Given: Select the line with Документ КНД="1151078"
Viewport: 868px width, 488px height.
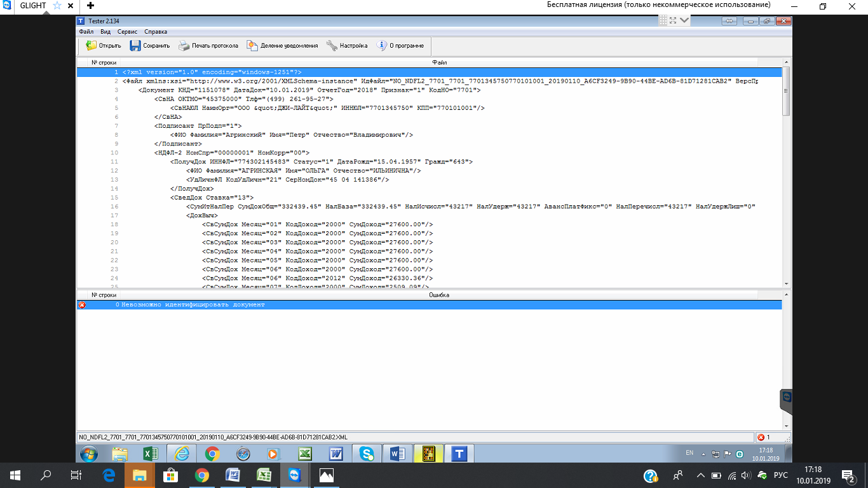Looking at the screenshot, I should (x=429, y=90).
